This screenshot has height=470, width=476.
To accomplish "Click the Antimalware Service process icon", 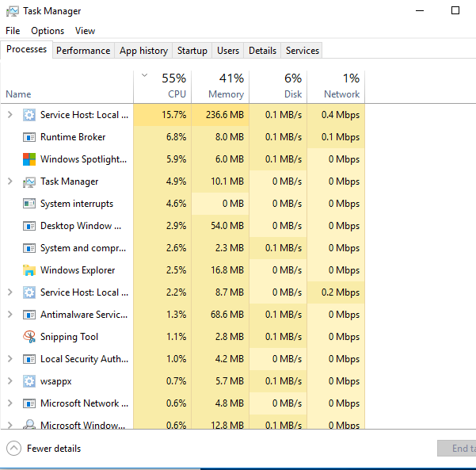I will click(x=29, y=315).
